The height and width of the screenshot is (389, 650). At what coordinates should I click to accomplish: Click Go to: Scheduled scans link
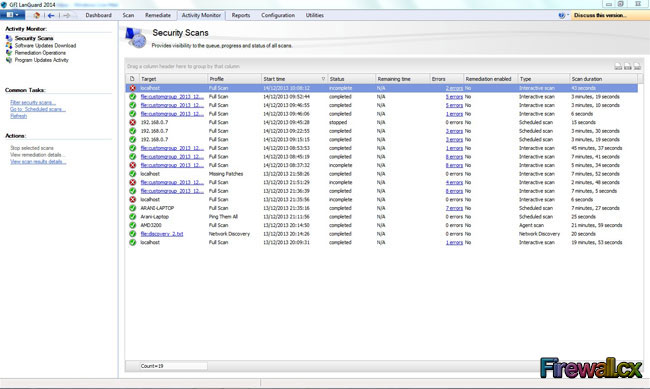[38, 109]
